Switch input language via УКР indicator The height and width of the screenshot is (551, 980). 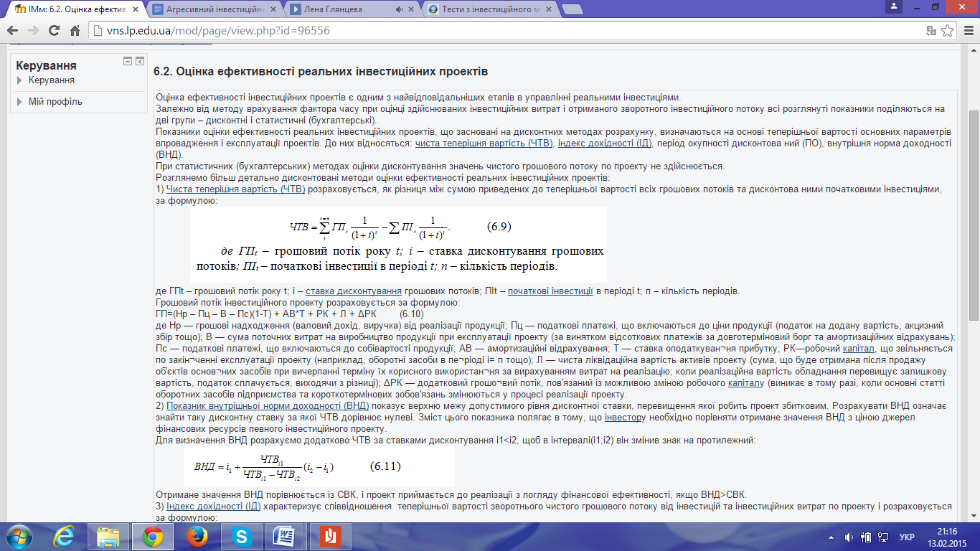pos(907,537)
